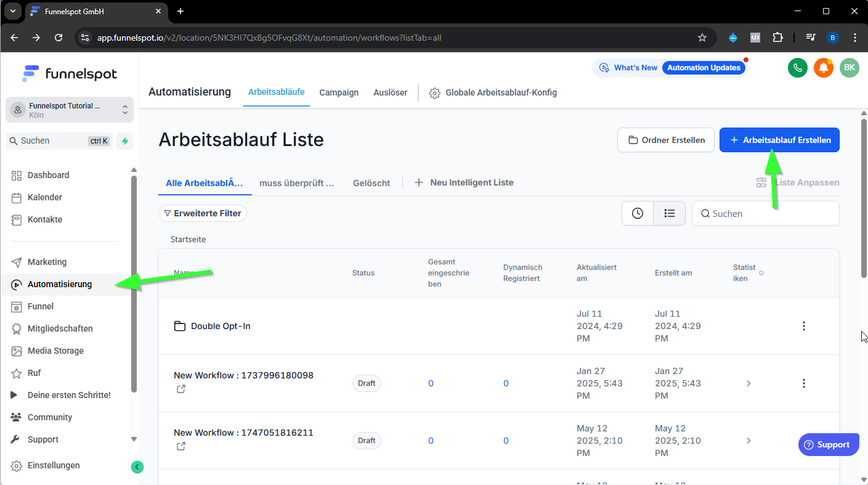Open New Workflow : 1747051816211
Image resolution: width=868 pixels, height=485 pixels.
243,433
